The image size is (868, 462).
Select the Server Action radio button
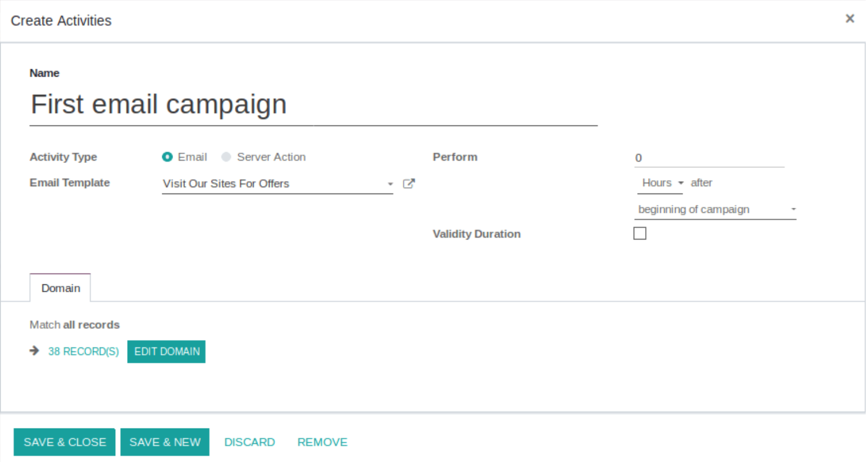click(226, 157)
